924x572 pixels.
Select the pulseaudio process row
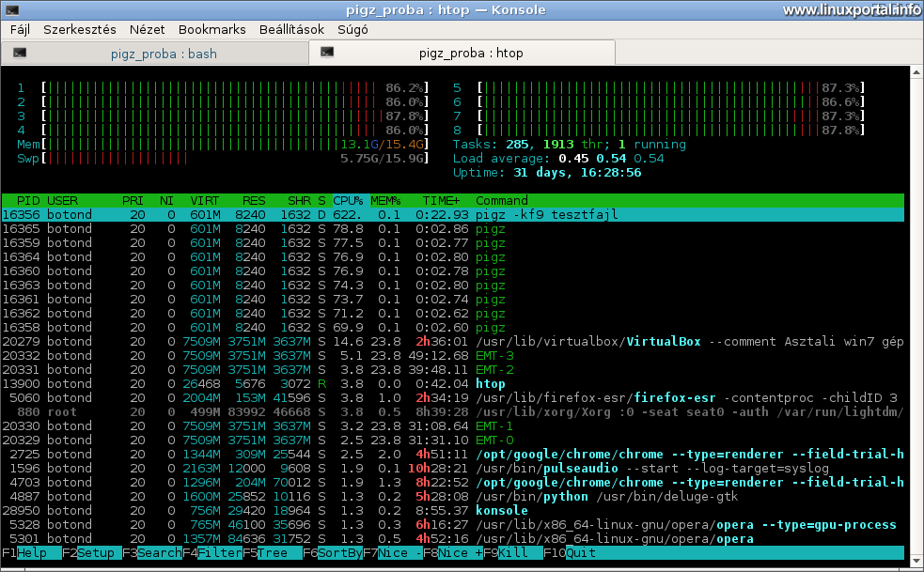click(x=452, y=469)
